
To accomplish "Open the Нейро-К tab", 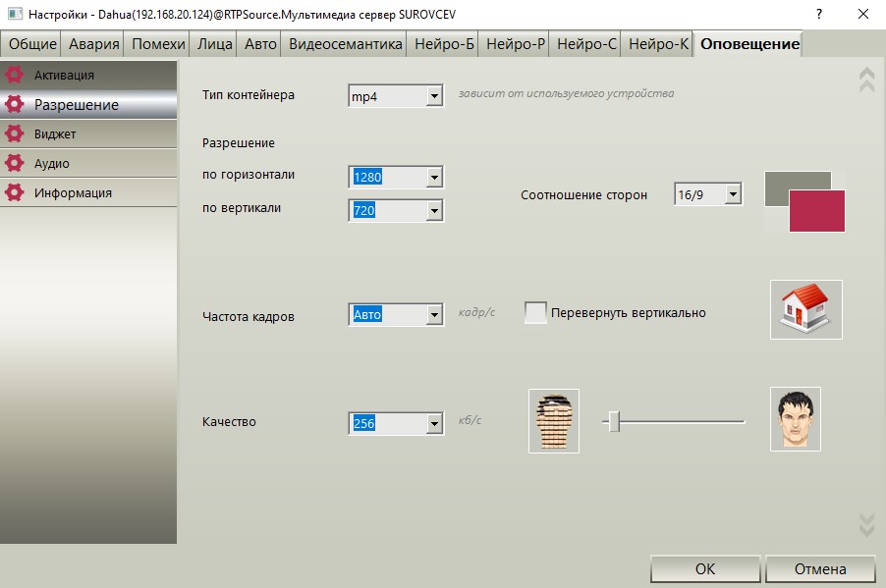I will [x=658, y=44].
